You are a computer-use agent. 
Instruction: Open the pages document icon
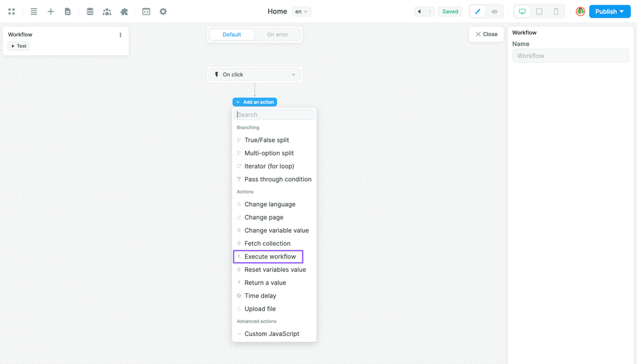click(x=68, y=11)
